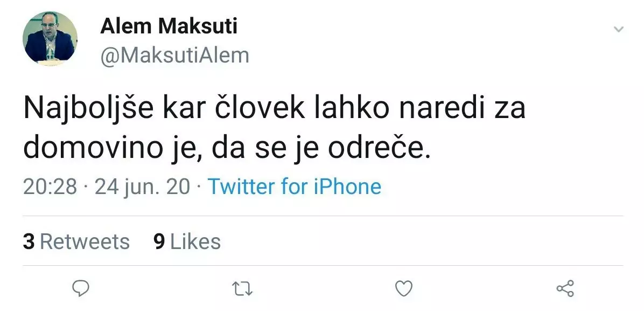Click the date 24 jun. 20
Image resolution: width=644 pixels, height=311 pixels.
tap(142, 187)
